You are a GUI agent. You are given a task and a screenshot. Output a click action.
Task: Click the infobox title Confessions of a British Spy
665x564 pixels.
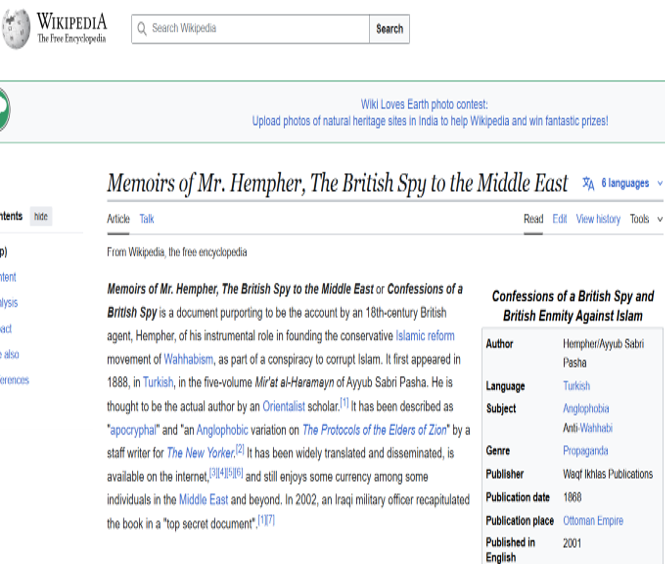[573, 306]
